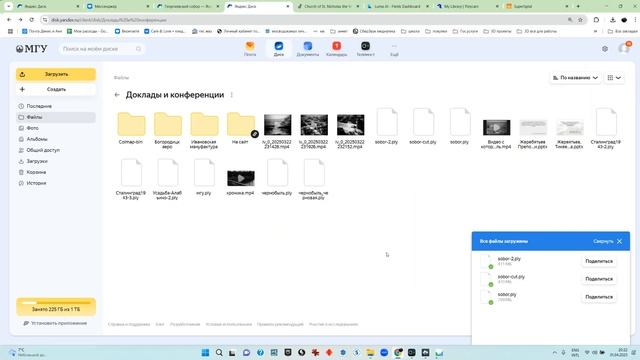Viewport: 640px width, 360px height.
Task: Open the Богородицк аэро folder
Action: coord(167,129)
